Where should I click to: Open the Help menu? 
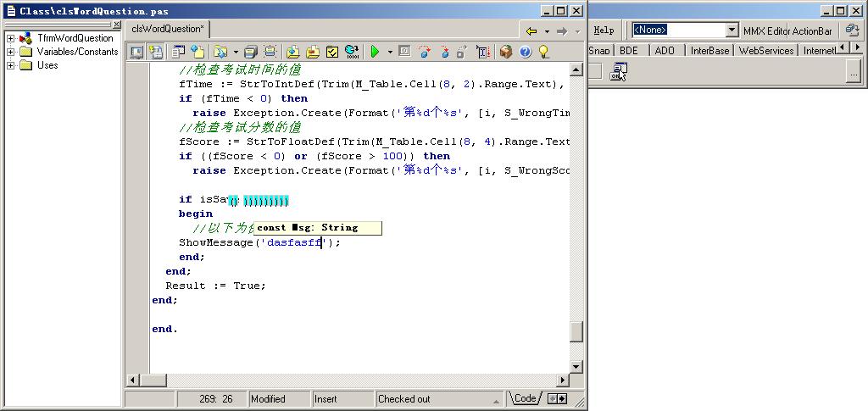pos(604,30)
